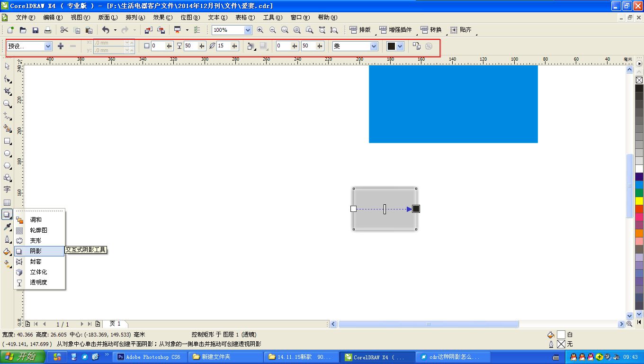Click the Zoom out magnifier icon
Screen dimensions: 644x364
272,30
